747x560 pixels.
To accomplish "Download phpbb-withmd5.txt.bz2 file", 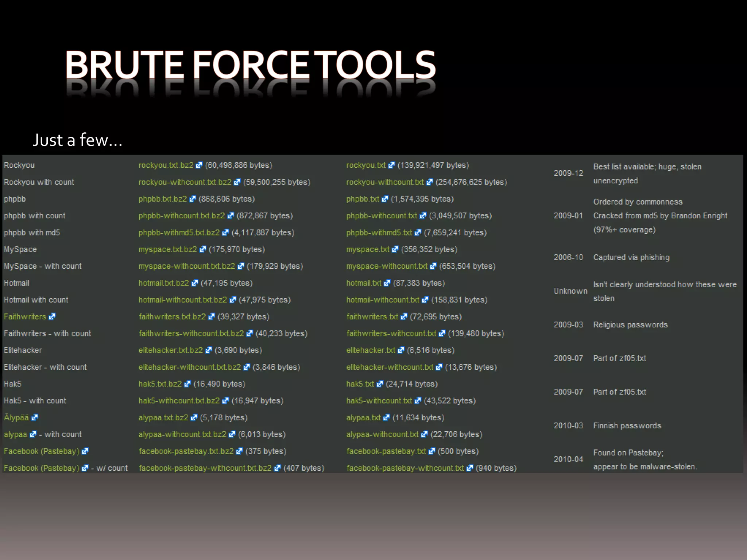I will pyautogui.click(x=179, y=233).
